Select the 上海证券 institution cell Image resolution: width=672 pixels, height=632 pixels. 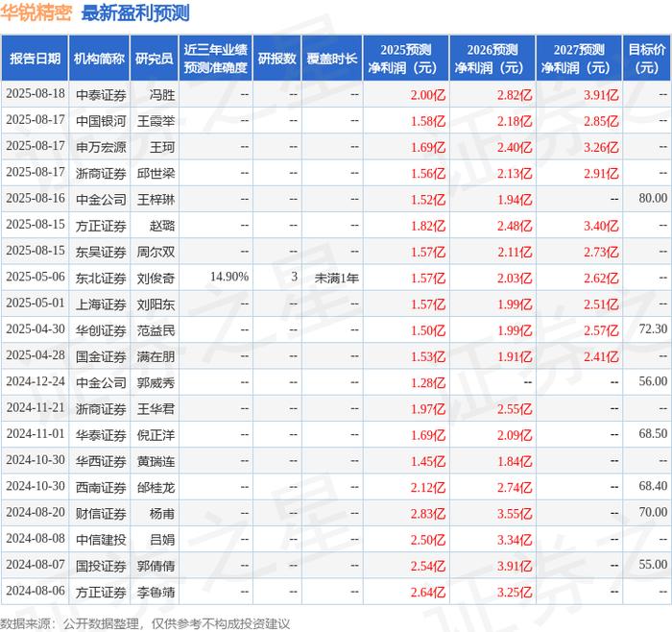coord(101,304)
